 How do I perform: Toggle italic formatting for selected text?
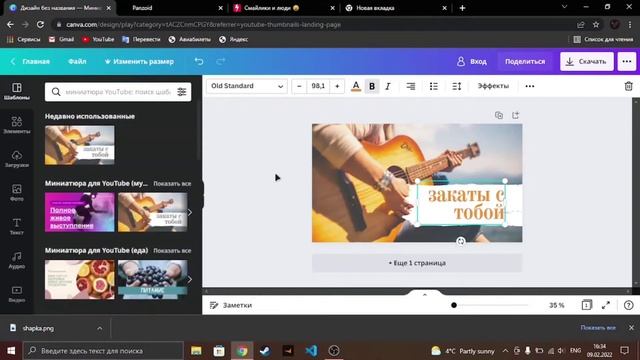pyautogui.click(x=388, y=86)
